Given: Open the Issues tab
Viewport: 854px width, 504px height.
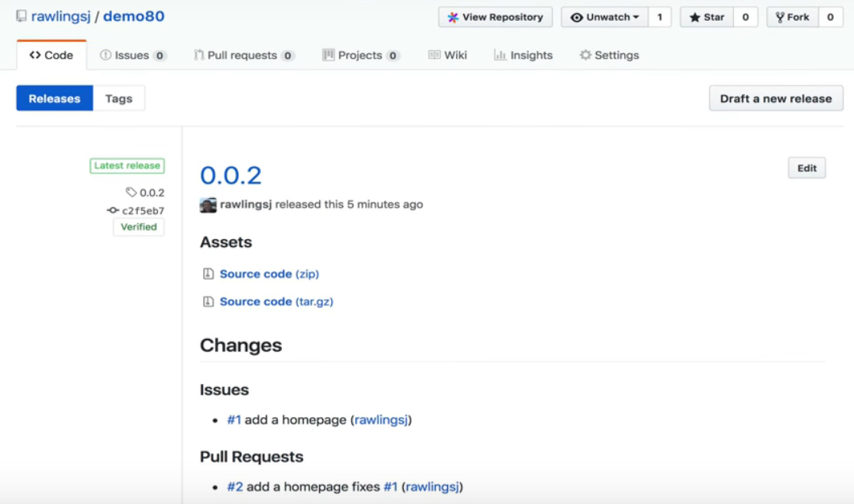Looking at the screenshot, I should [x=133, y=55].
